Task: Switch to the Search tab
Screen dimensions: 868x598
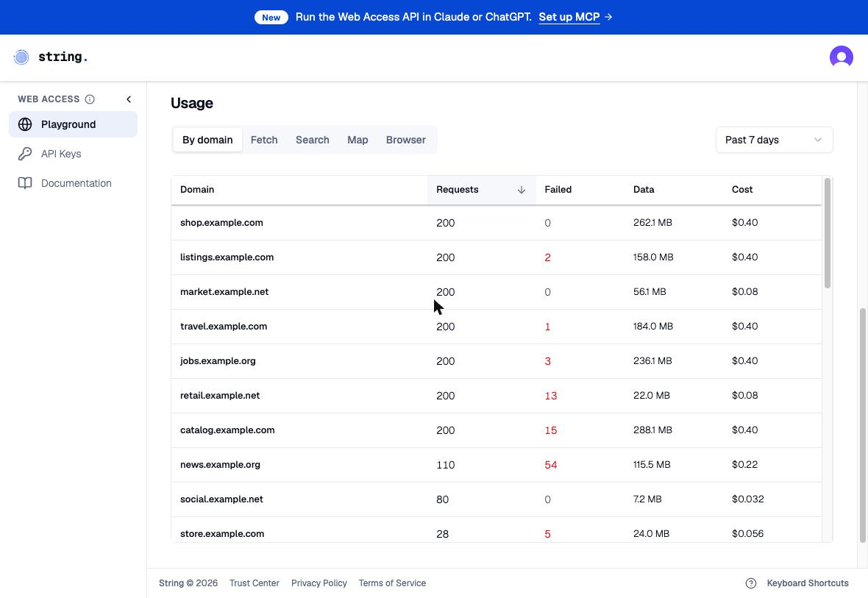Action: click(312, 140)
